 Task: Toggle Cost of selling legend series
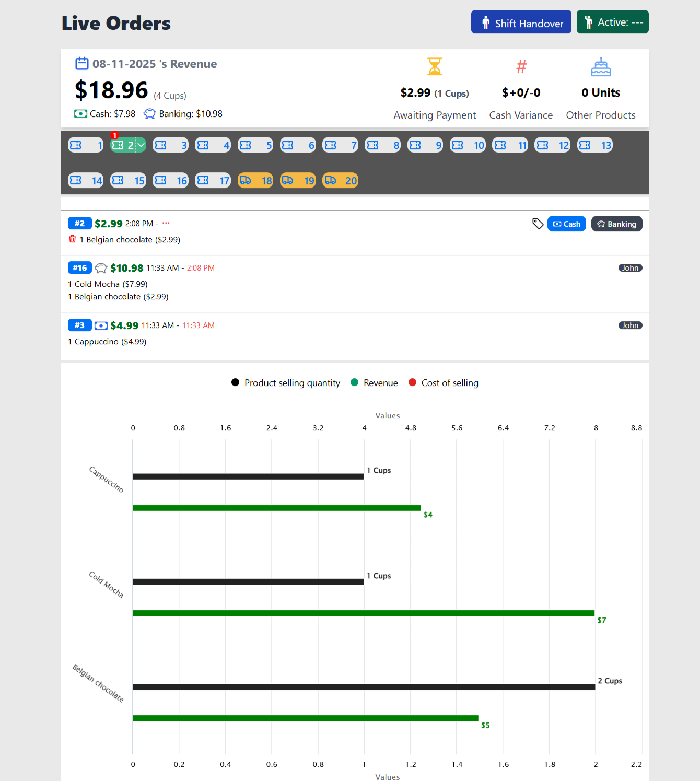(444, 383)
